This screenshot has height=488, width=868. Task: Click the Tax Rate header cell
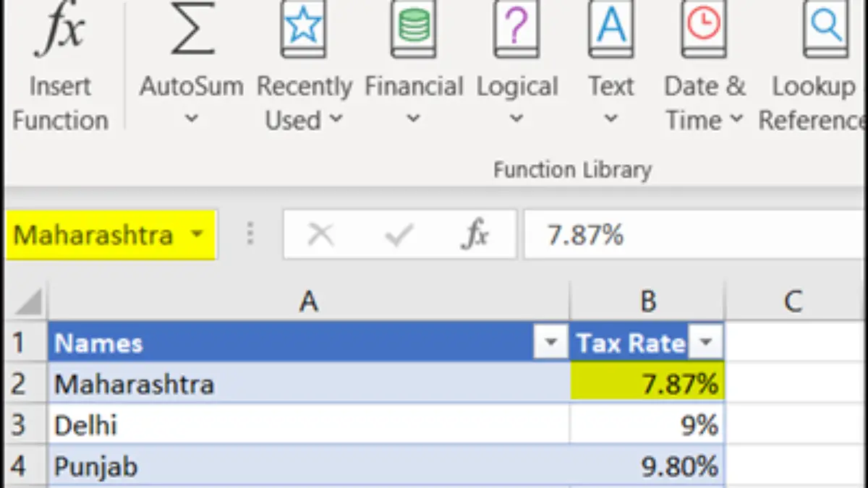click(647, 343)
